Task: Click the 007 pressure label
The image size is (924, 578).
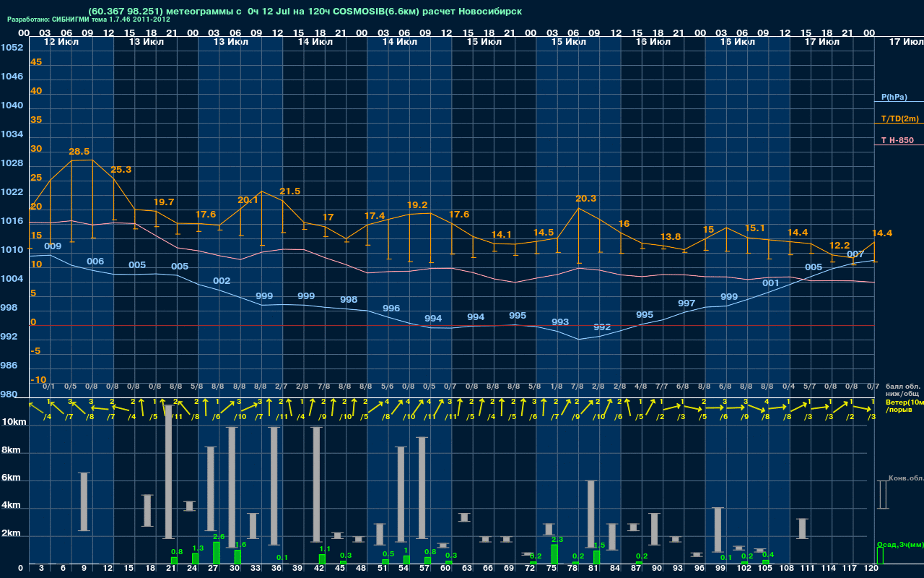Action: (x=855, y=254)
